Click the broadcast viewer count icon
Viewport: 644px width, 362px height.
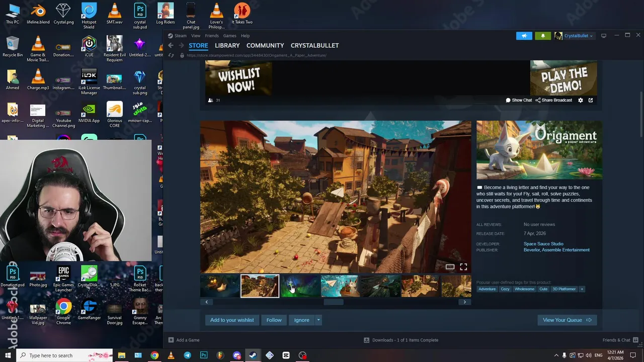point(210,100)
